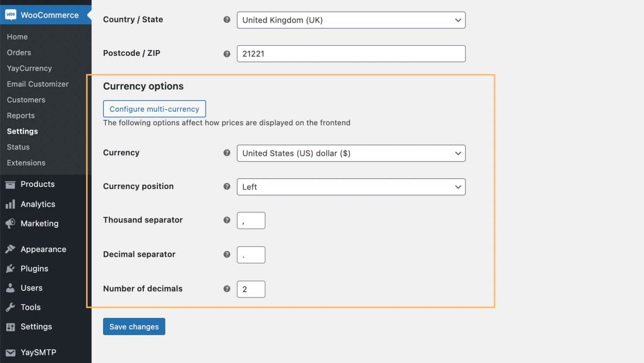Open Users via the person icon

click(10, 288)
